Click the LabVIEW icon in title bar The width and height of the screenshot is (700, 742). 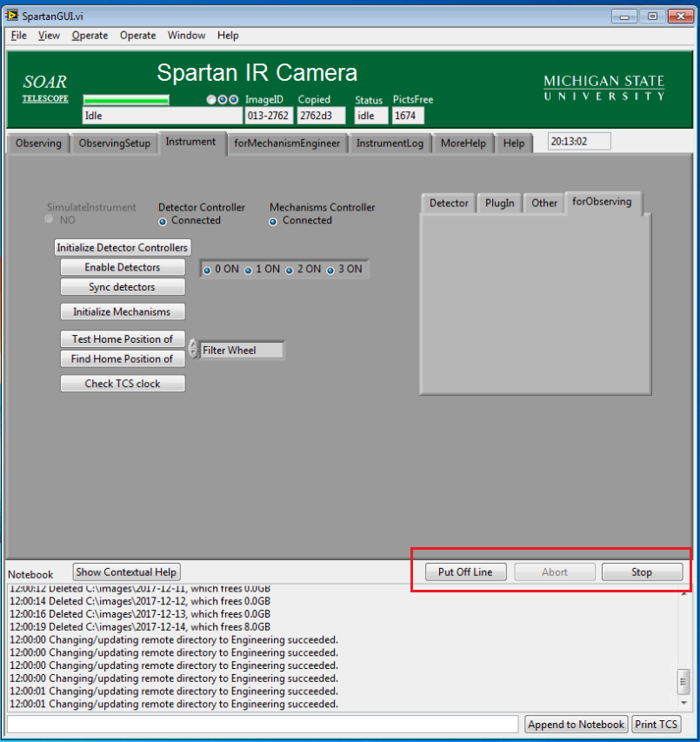click(11, 15)
